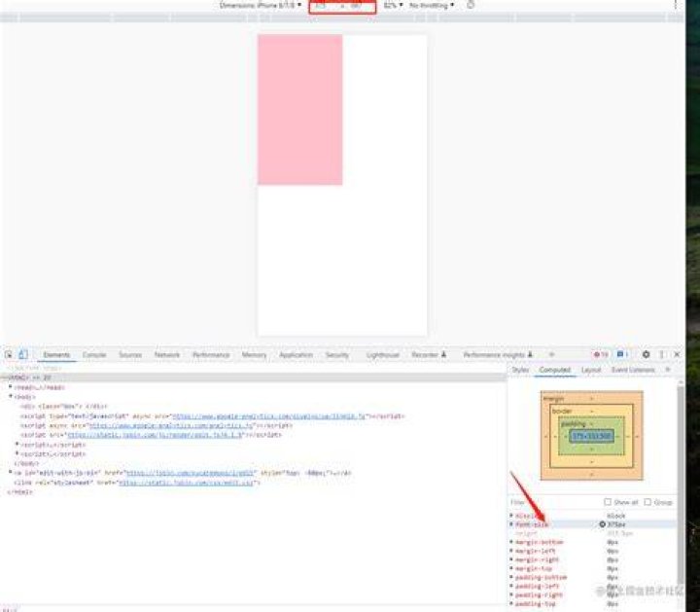
Task: Expand the margin-bottom computed property
Action: coord(511,542)
